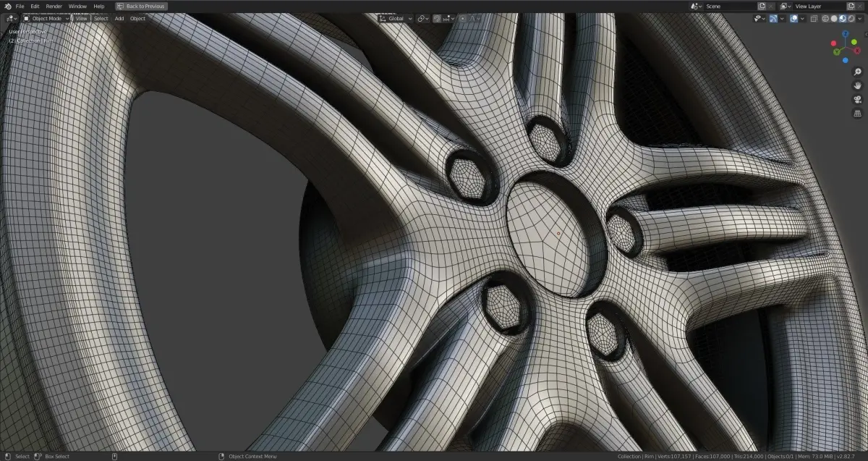Delete the current scene X icon

tap(770, 6)
